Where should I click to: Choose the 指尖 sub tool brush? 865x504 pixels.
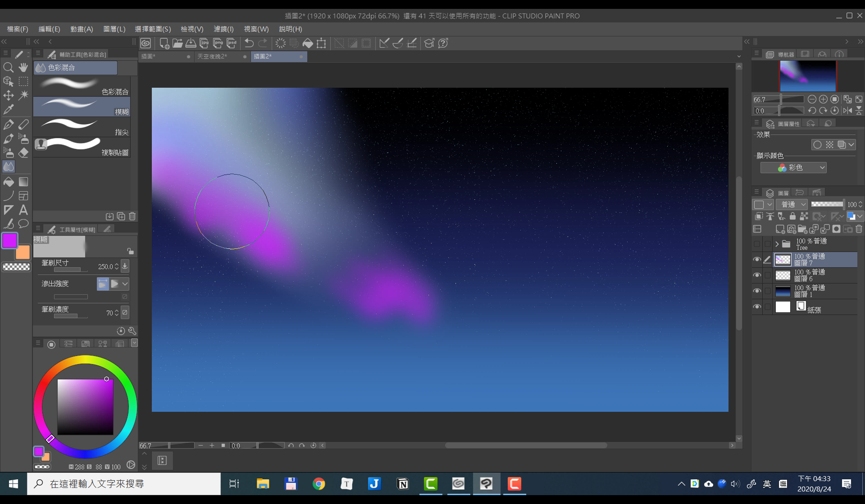click(x=82, y=127)
